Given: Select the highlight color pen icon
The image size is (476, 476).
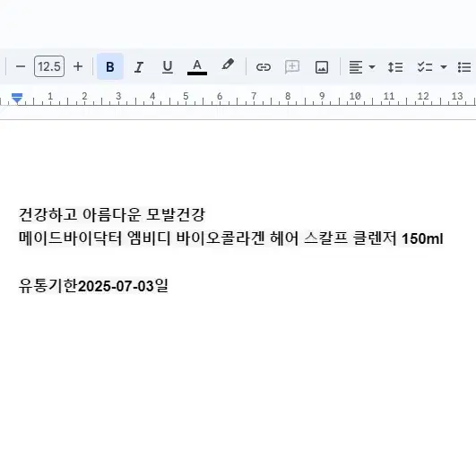Looking at the screenshot, I should point(228,65).
